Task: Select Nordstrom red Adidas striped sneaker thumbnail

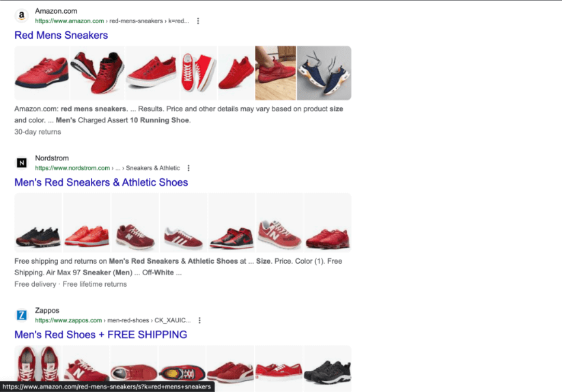Action: click(x=183, y=223)
